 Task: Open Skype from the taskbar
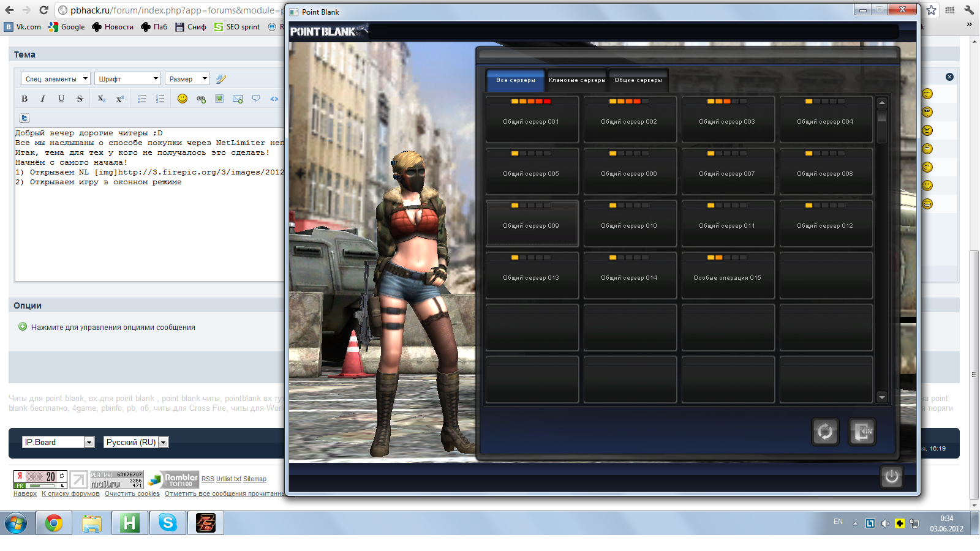pyautogui.click(x=167, y=523)
